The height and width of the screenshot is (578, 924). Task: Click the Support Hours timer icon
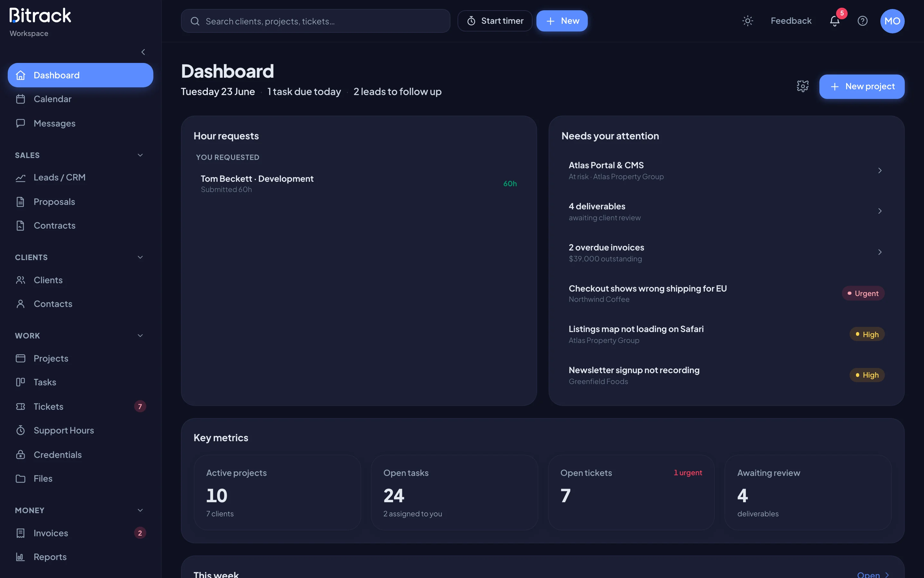pos(21,430)
